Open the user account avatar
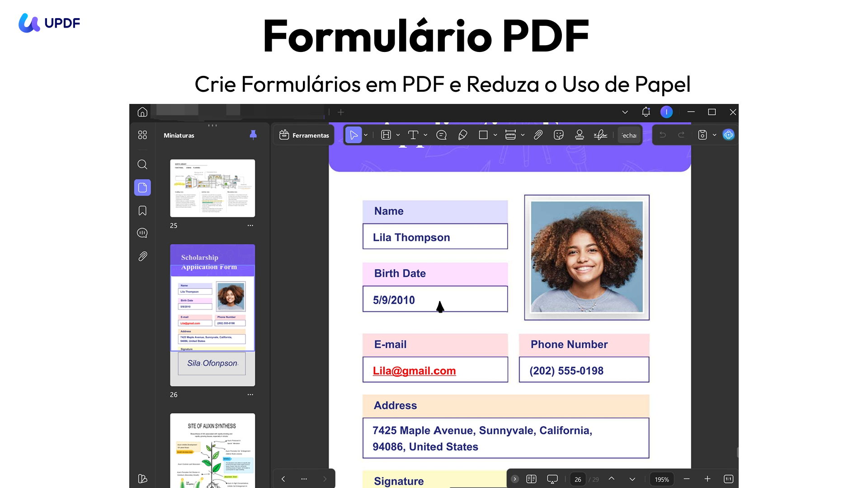 [666, 112]
